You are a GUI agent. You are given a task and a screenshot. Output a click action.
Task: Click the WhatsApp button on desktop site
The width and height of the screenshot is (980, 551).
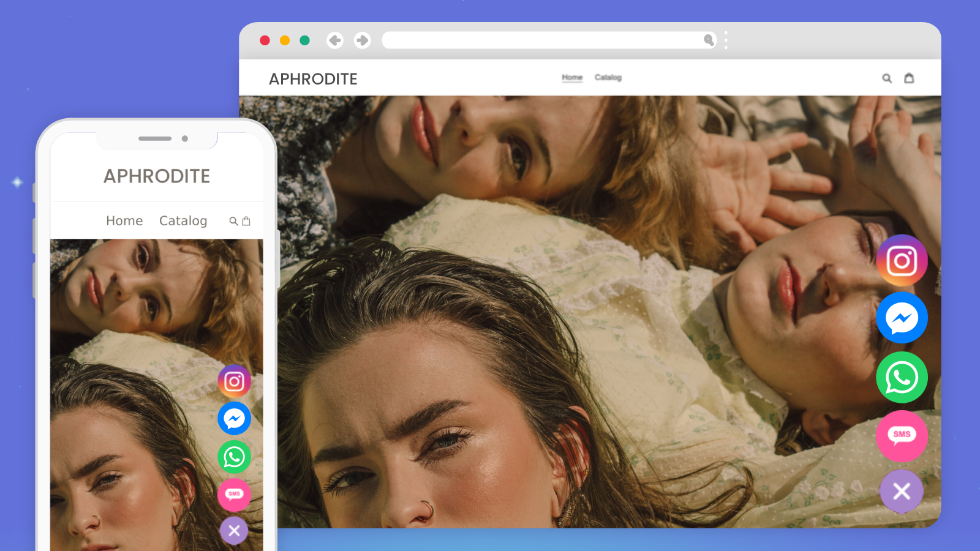(x=902, y=377)
